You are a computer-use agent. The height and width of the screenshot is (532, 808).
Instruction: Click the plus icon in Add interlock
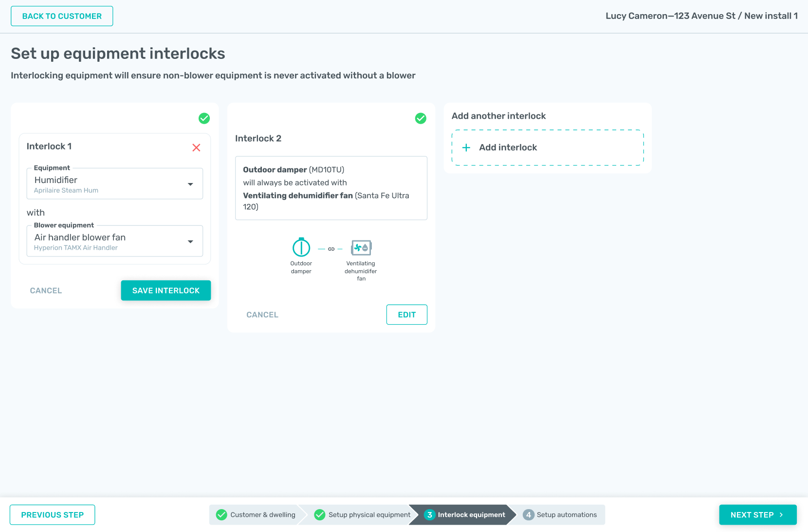466,147
